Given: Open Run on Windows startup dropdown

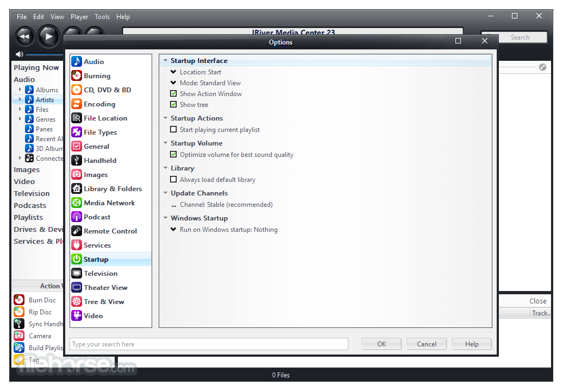Looking at the screenshot, I should click(x=173, y=229).
